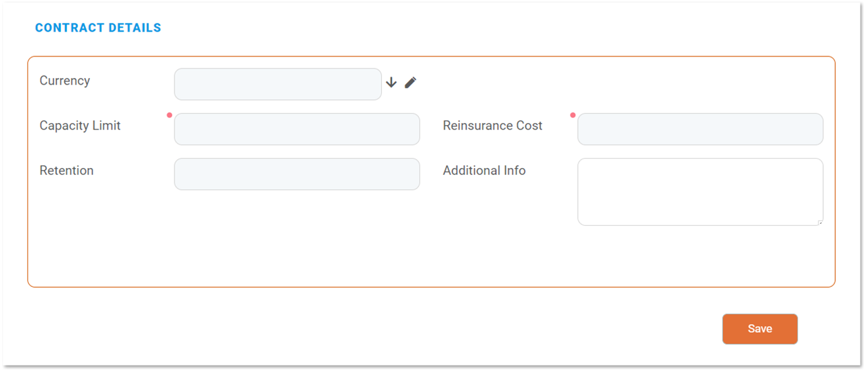The image size is (868, 373).
Task: Focus the Retention text field
Action: (x=297, y=174)
